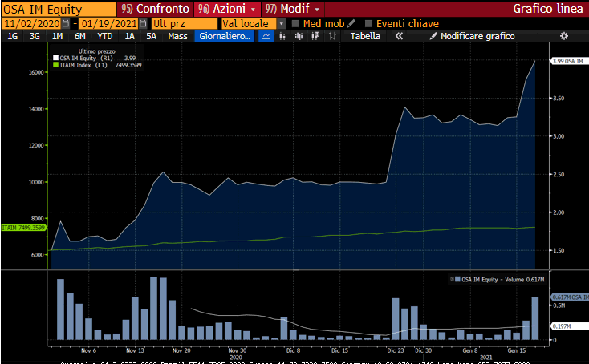Select the candlestick chart type icon
Screen dimensions: 589x364
(x=283, y=36)
